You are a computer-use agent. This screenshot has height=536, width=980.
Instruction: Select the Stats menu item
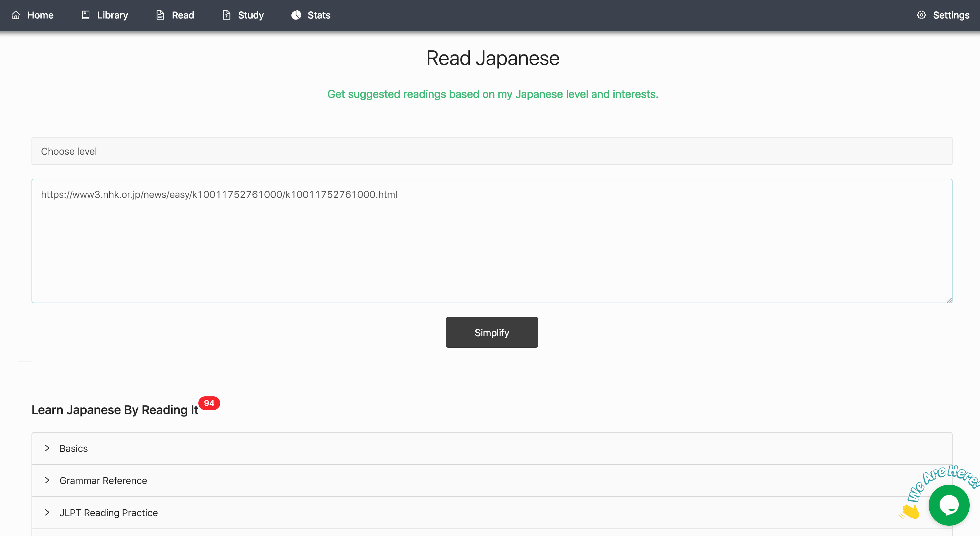319,15
